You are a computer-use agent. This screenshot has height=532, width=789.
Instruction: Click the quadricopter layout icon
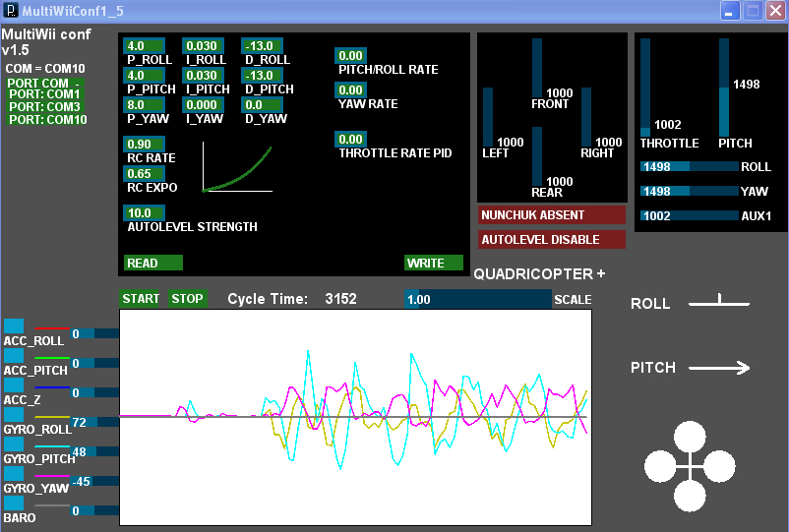pos(690,467)
